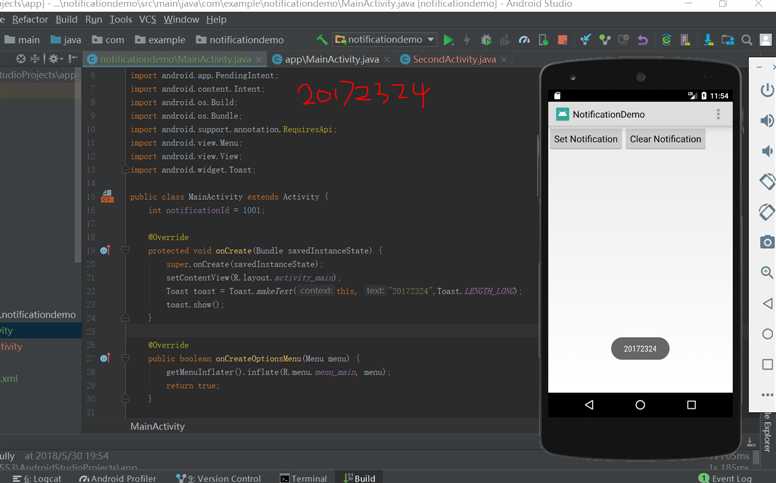The image size is (776, 483).
Task: Click the example breadcrumb folder
Action: click(160, 40)
